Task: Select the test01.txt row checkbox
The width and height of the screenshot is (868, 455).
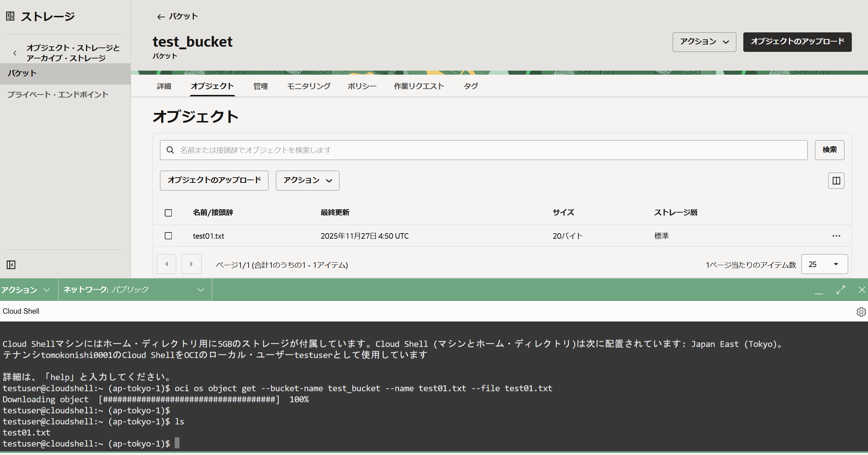Action: 168,236
